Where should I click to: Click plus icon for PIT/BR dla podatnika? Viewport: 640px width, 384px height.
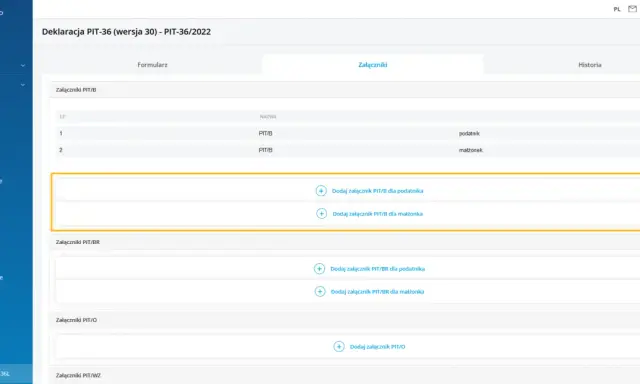coord(319,269)
